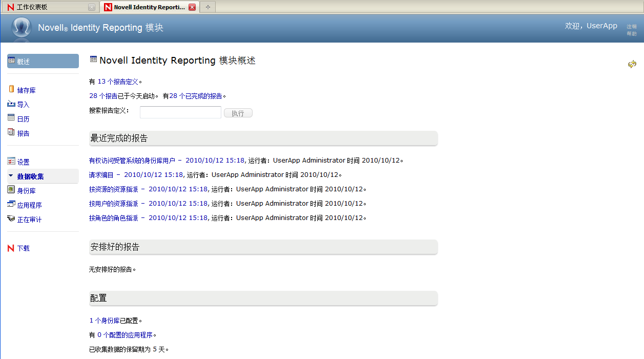Screen dimensions: 644x359
Task: Open 设置 in the sidebar
Action: [24, 162]
